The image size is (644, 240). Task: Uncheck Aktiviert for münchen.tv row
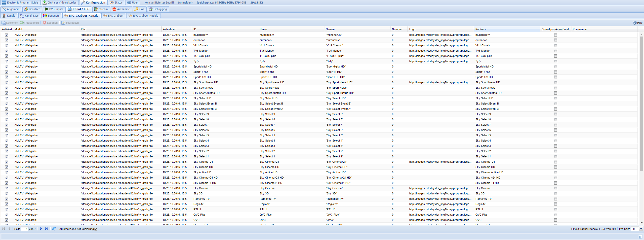click(7, 35)
